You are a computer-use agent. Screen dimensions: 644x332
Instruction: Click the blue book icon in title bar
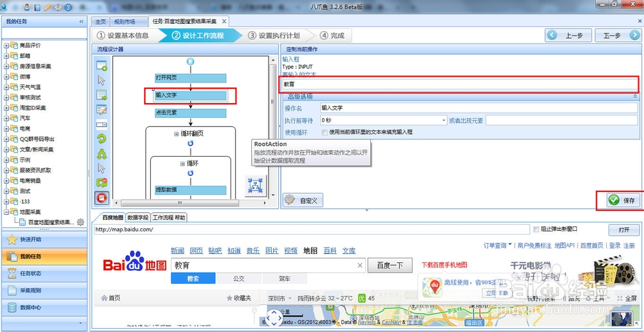(x=37, y=7)
